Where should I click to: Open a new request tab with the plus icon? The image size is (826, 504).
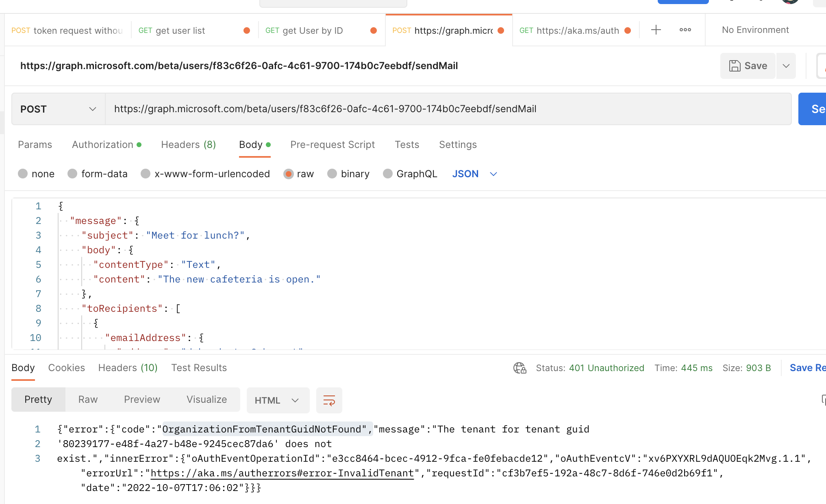tap(656, 30)
